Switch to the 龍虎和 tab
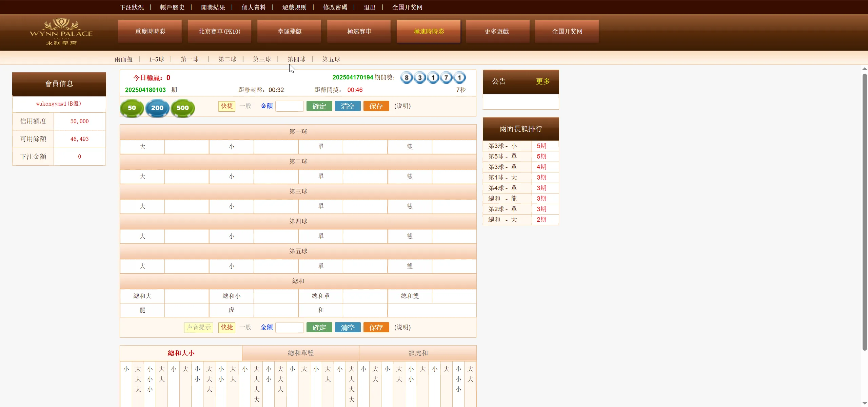Viewport: 868px width, 407px height. pos(418,353)
